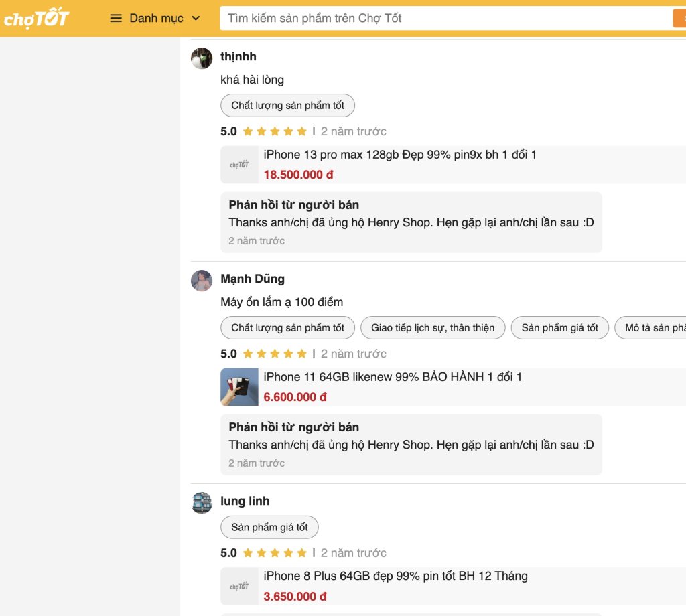Open Mạnh Dũng's profile avatar

point(202,281)
